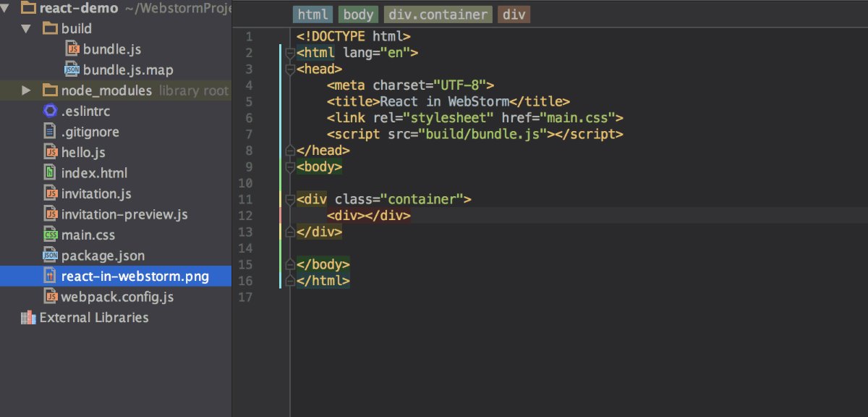Click the html breadcrumb
Screen dimensions: 868x417
pyautogui.click(x=312, y=14)
